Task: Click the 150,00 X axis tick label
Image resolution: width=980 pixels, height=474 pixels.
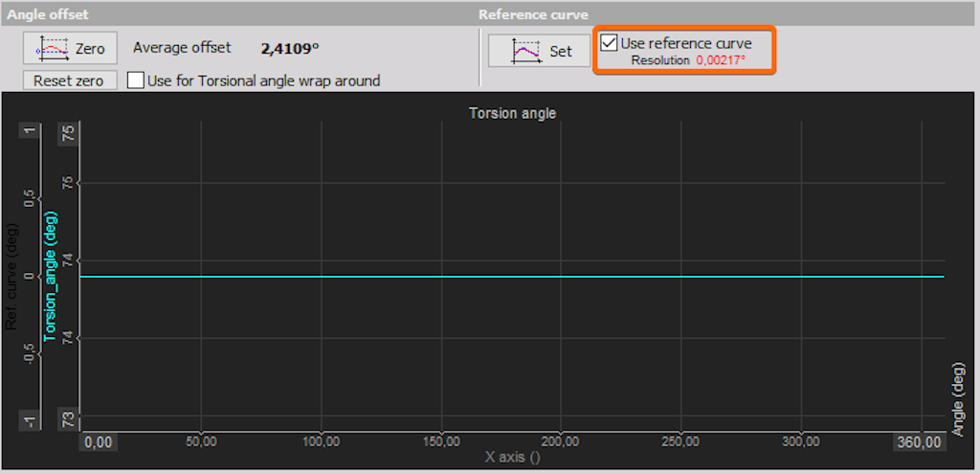Action: click(x=441, y=442)
